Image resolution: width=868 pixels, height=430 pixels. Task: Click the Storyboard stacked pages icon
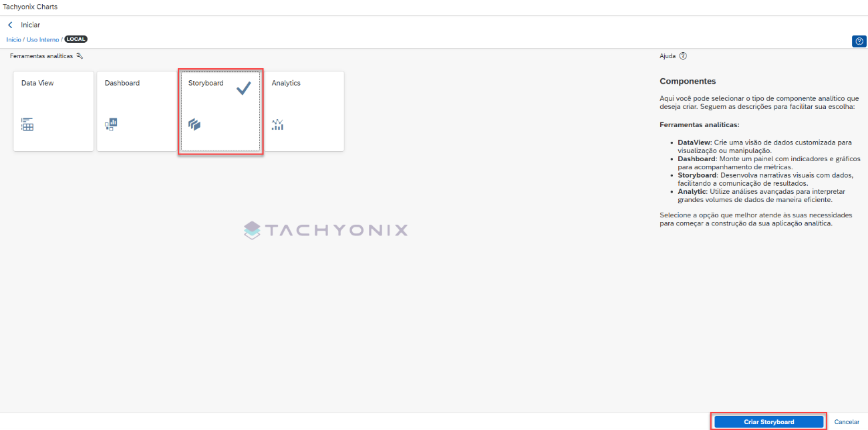[x=194, y=124]
